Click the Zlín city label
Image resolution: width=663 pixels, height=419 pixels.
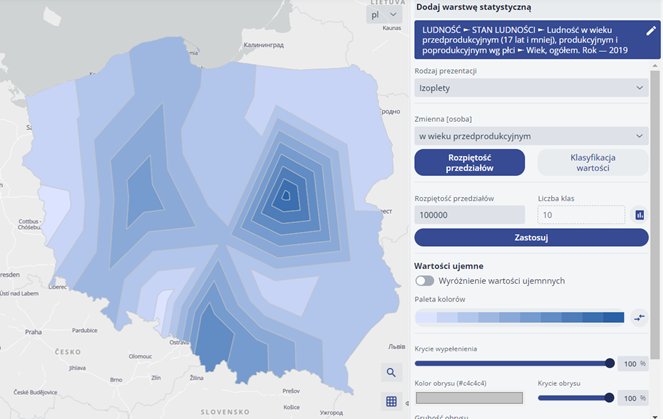(156, 378)
